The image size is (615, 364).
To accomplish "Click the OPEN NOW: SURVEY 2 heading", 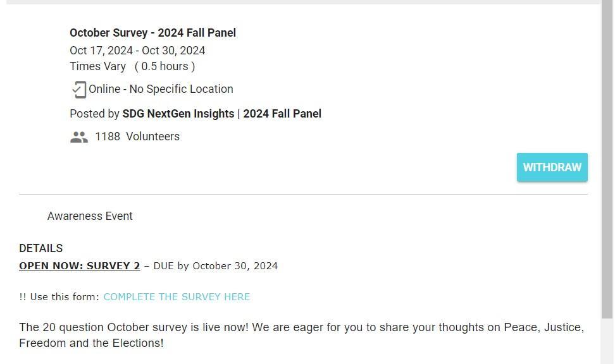I will coord(79,266).
